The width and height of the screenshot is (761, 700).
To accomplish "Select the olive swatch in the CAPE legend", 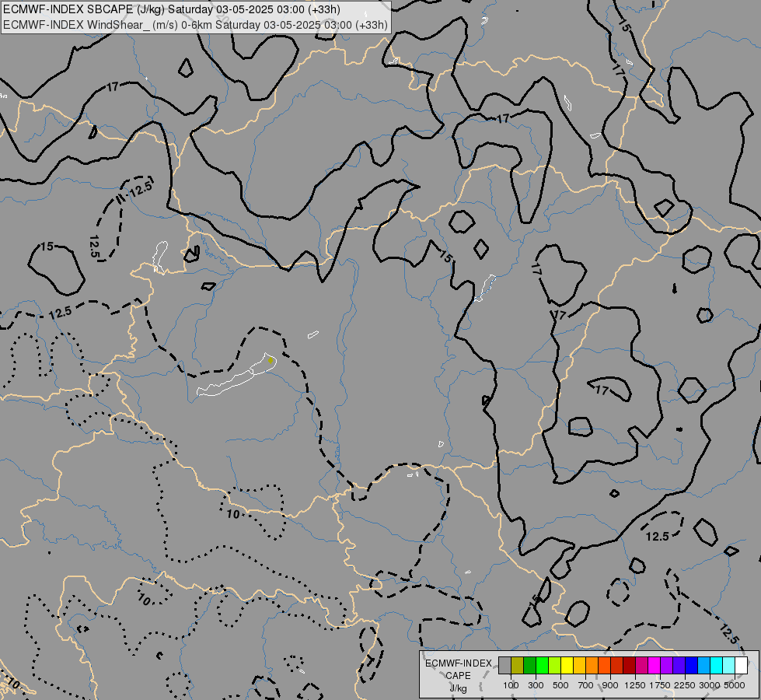I will tap(518, 665).
